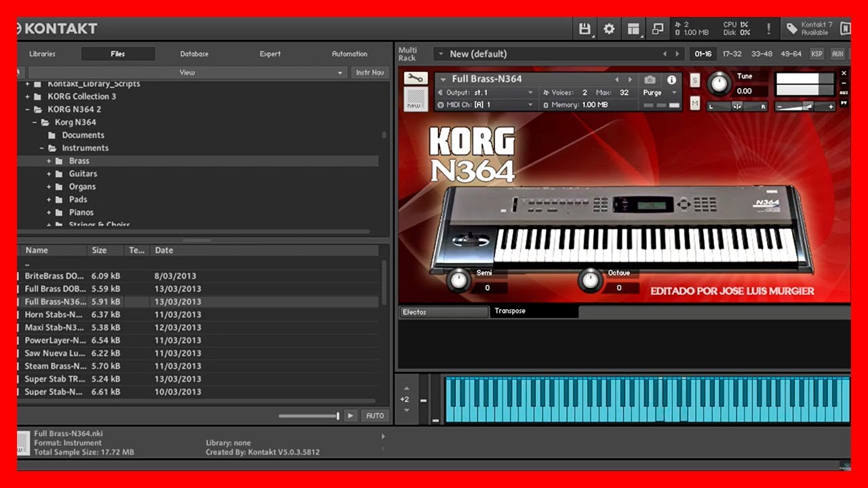Viewport: 868px width, 488px height.
Task: Go to next instrument with right arrow
Action: point(630,79)
